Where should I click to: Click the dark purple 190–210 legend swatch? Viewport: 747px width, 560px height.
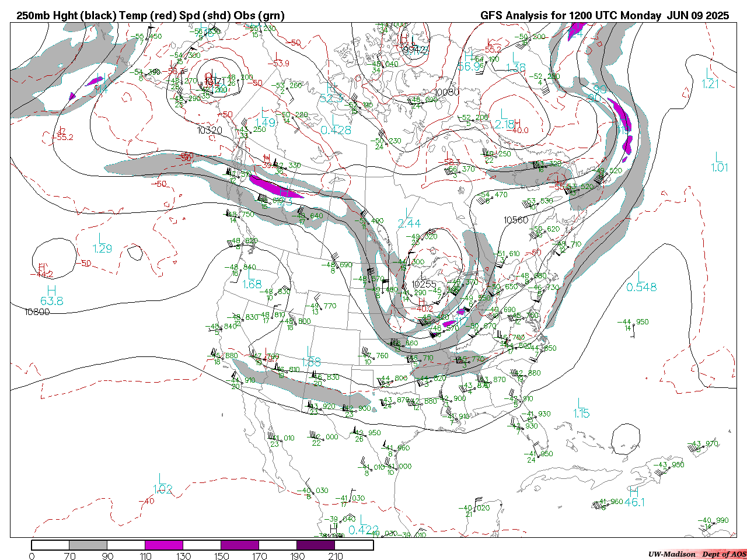(x=316, y=545)
